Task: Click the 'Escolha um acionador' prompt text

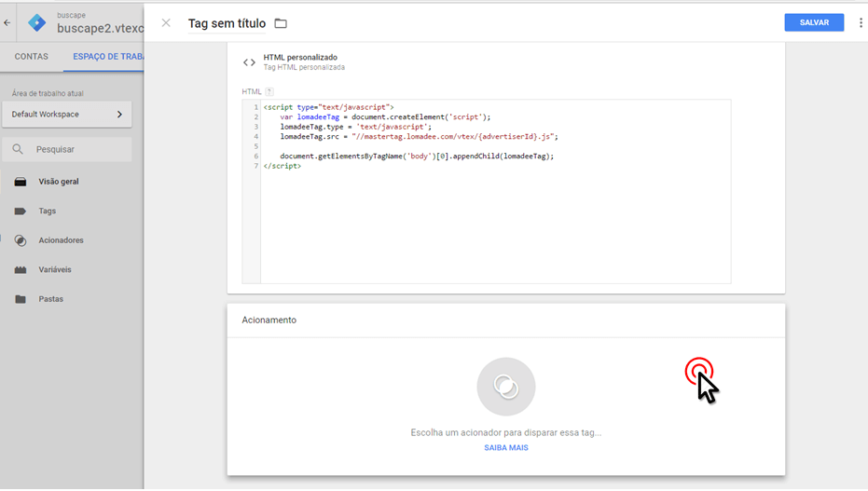Action: tap(506, 432)
